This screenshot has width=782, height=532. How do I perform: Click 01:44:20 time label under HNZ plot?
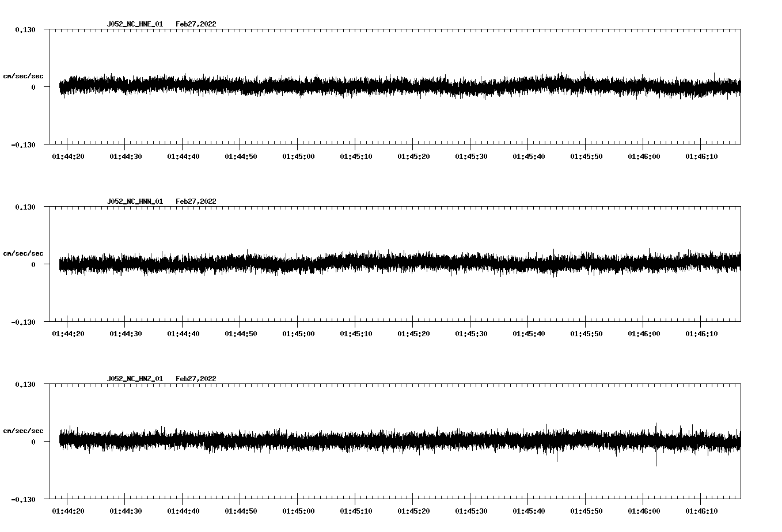pyautogui.click(x=68, y=511)
